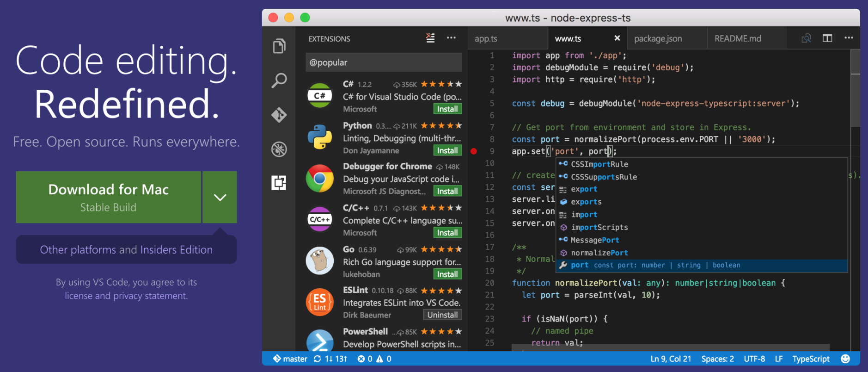868x372 pixels.
Task: Click the LF line ending indicator
Action: click(779, 359)
